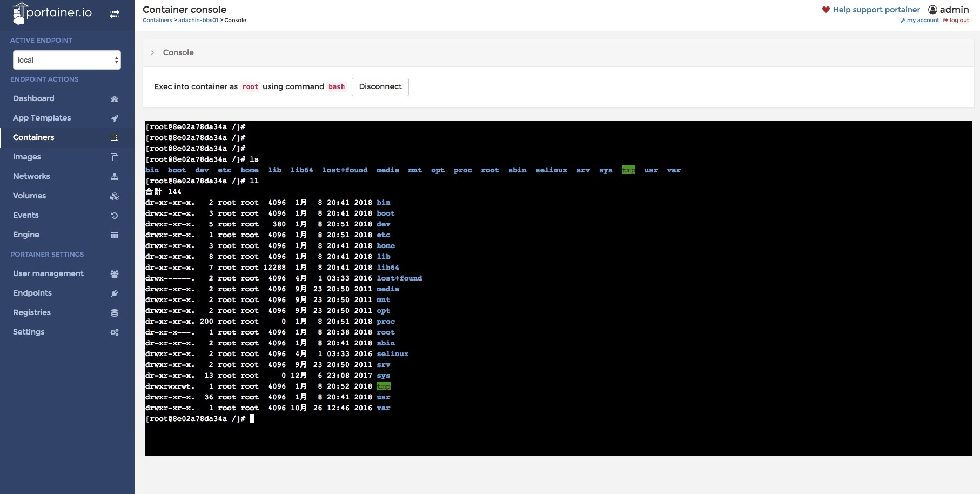Image resolution: width=980 pixels, height=494 pixels.
Task: Click the Networks sitemap icon
Action: pos(115,177)
